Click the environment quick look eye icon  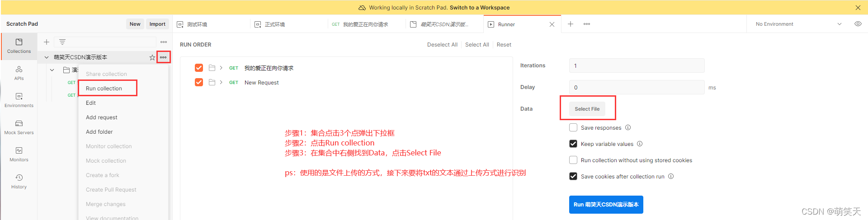click(858, 24)
